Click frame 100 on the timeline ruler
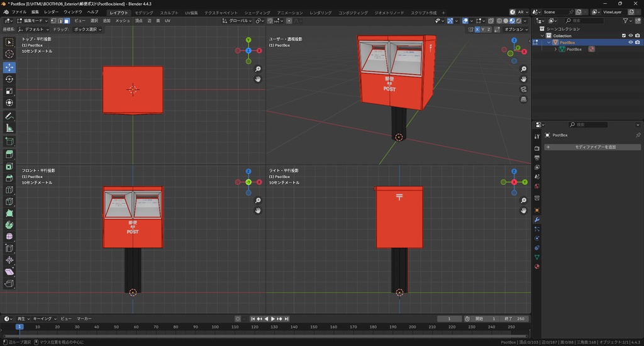The image size is (644, 346). [x=215, y=327]
